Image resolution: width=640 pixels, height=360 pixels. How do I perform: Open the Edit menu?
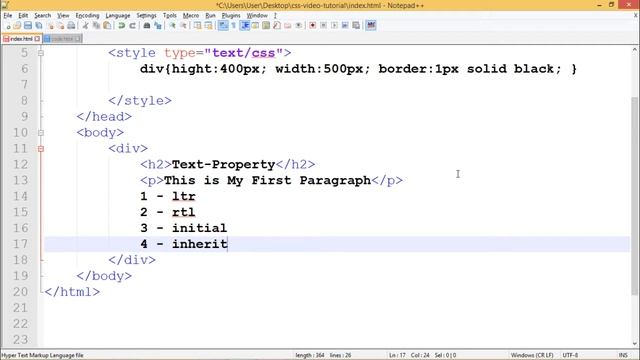point(23,16)
